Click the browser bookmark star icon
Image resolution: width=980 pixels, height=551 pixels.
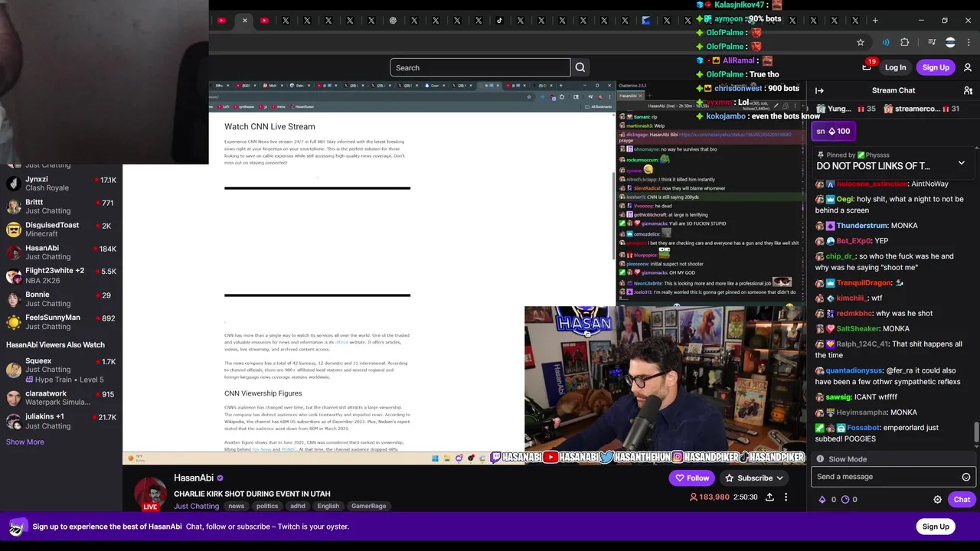pyautogui.click(x=861, y=42)
